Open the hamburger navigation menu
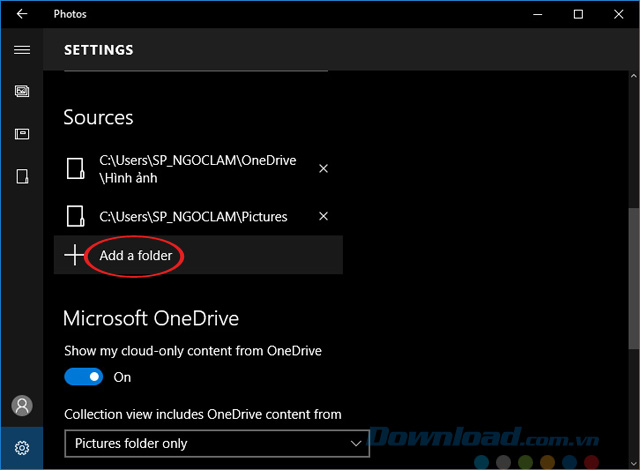The height and width of the screenshot is (470, 640). pyautogui.click(x=22, y=50)
